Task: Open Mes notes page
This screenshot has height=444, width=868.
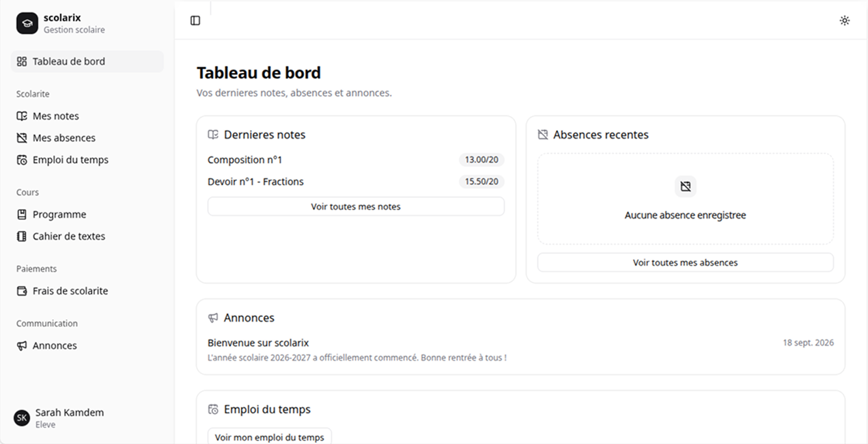Action: [87, 116]
